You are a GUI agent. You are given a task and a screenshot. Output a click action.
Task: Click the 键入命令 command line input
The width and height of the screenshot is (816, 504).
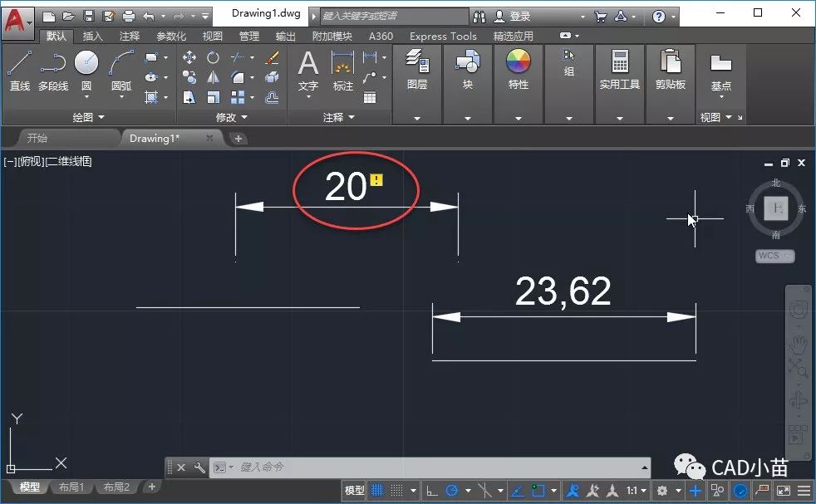[415, 467]
